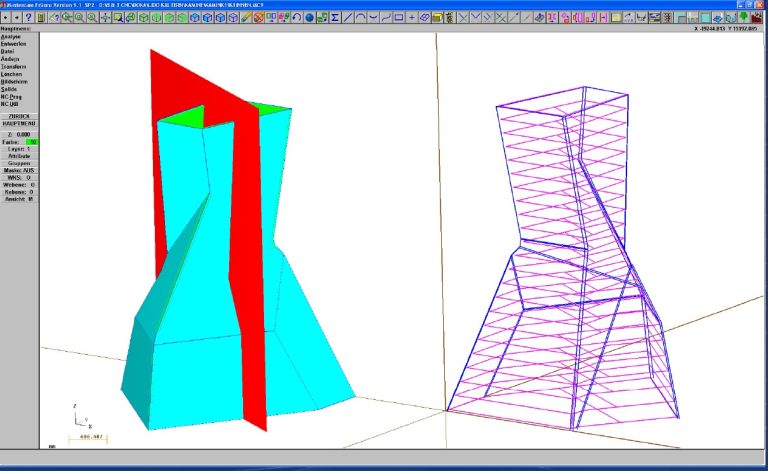Screen dimensions: 768x471
Task: Click the ZURÜCK button
Action: (x=19, y=116)
